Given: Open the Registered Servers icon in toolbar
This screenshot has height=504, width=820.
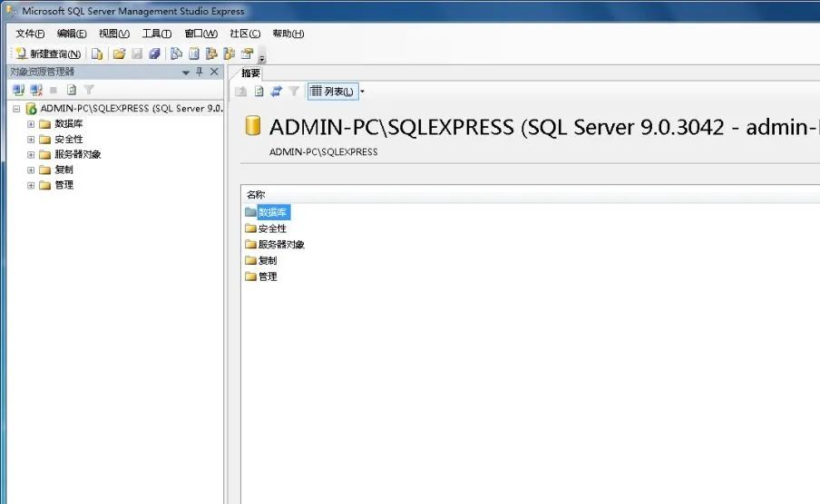Looking at the screenshot, I should (x=176, y=53).
